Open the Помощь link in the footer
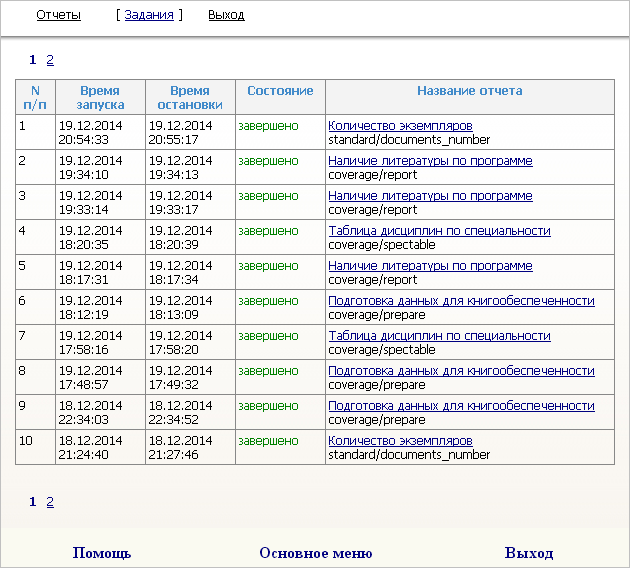The height and width of the screenshot is (568, 630). (102, 553)
